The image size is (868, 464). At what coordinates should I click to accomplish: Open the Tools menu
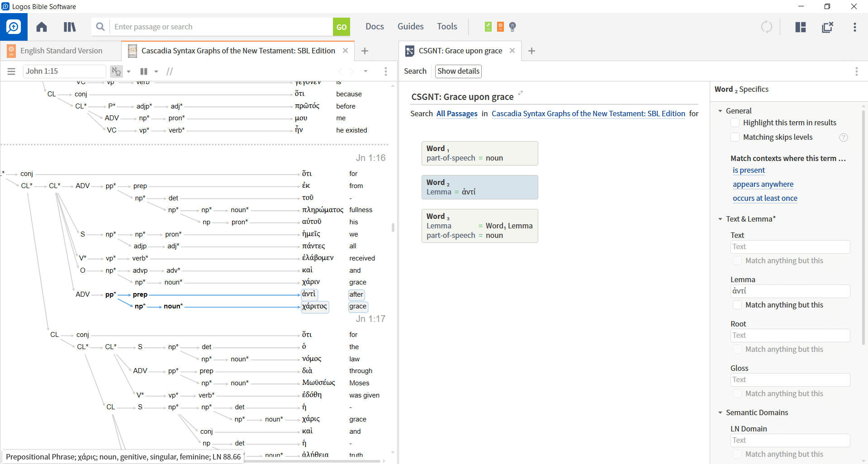(x=447, y=27)
